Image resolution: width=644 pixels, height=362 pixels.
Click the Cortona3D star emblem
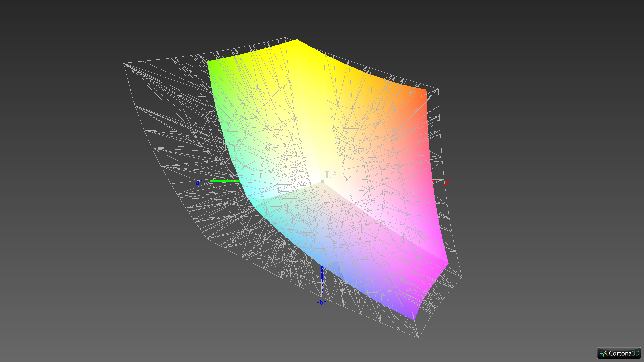tap(603, 353)
